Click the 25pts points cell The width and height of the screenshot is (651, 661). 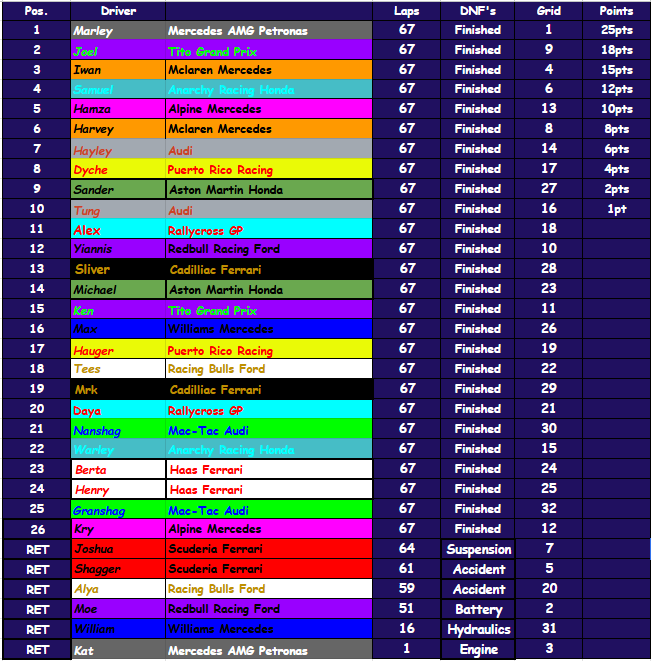[x=616, y=30]
